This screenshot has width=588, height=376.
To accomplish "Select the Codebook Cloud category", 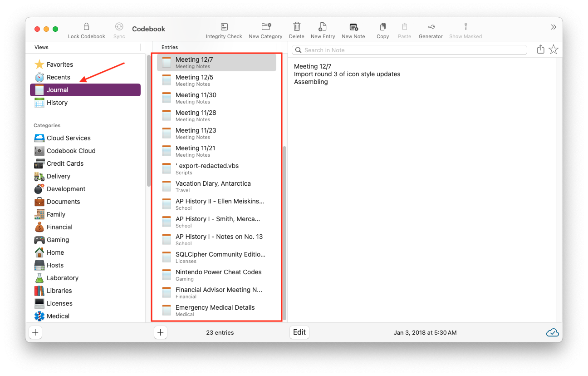I will (85, 151).
